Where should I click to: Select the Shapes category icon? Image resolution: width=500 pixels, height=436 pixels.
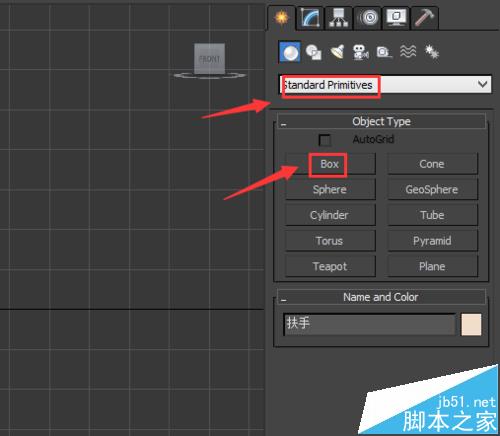[314, 52]
